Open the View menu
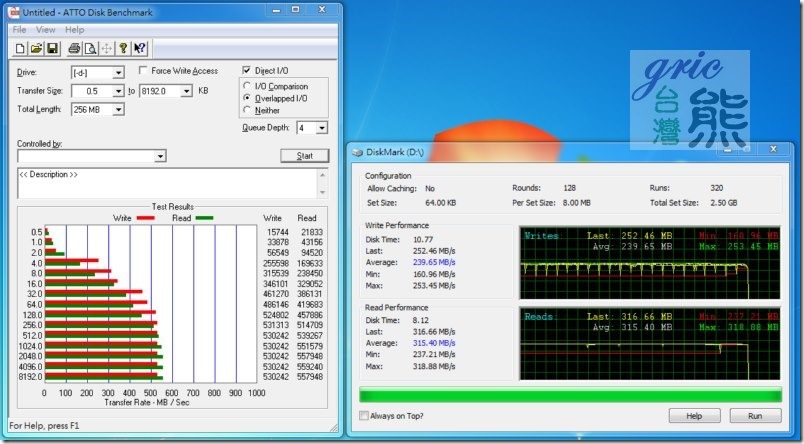 [46, 30]
